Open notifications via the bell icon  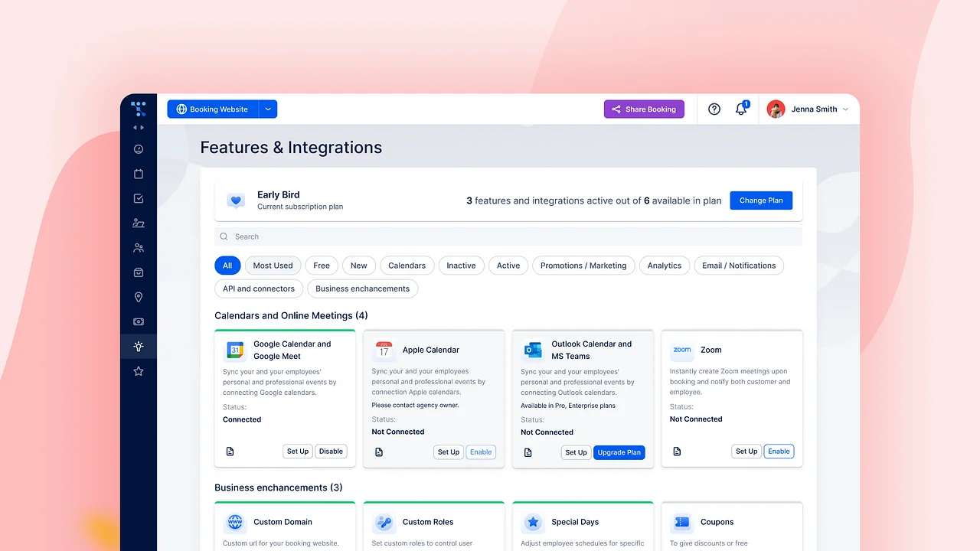pyautogui.click(x=740, y=109)
